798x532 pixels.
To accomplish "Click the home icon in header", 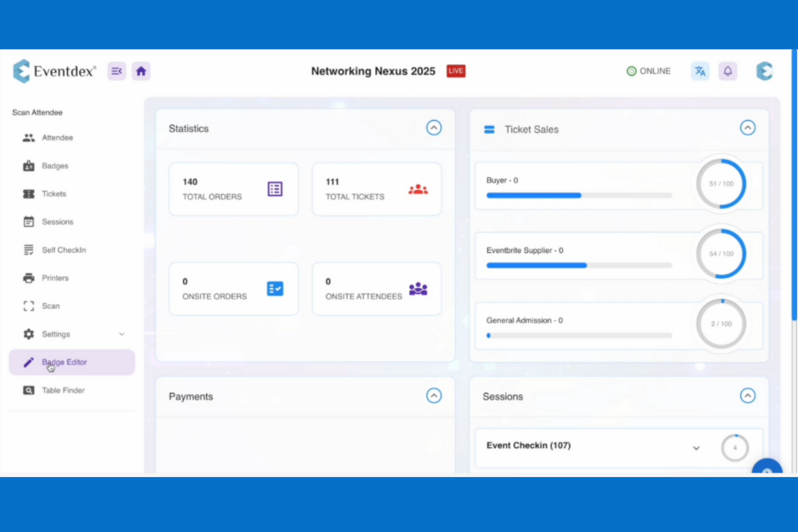I will (x=141, y=71).
